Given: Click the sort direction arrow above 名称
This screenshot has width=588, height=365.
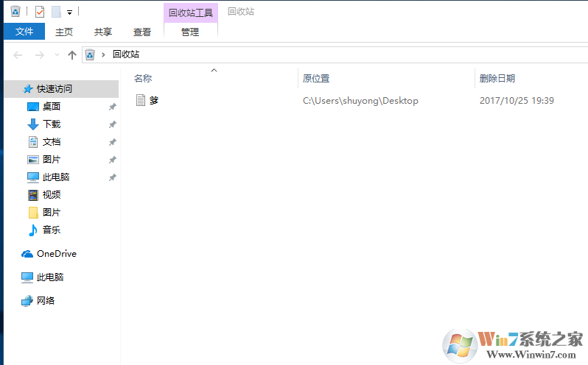Looking at the screenshot, I should click(214, 70).
